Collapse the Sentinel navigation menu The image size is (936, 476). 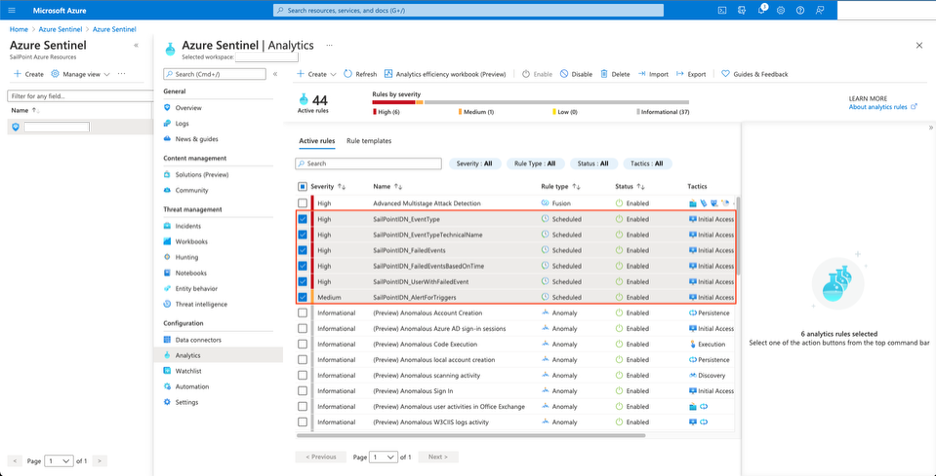click(275, 74)
